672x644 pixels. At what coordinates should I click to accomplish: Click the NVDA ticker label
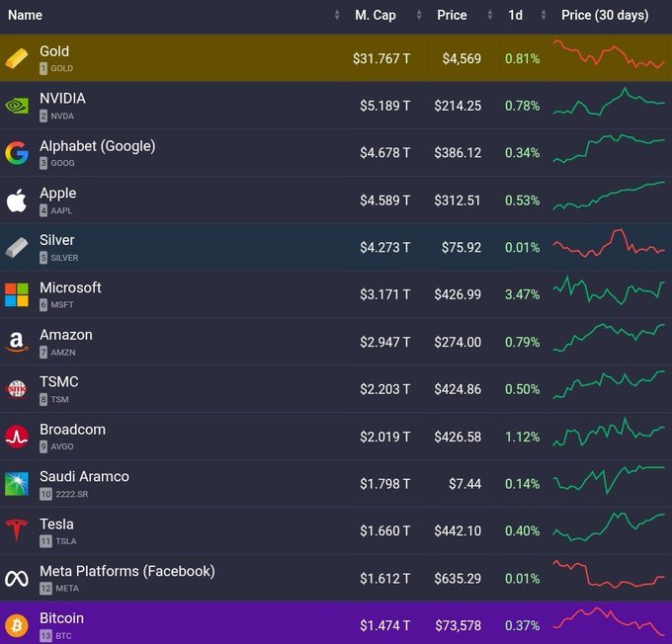tap(62, 117)
